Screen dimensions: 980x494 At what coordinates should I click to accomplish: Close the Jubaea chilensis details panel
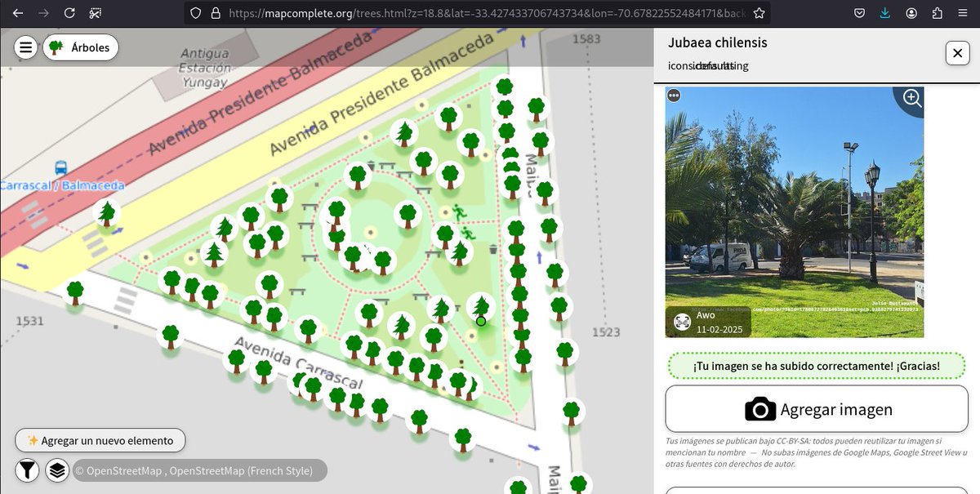[957, 53]
